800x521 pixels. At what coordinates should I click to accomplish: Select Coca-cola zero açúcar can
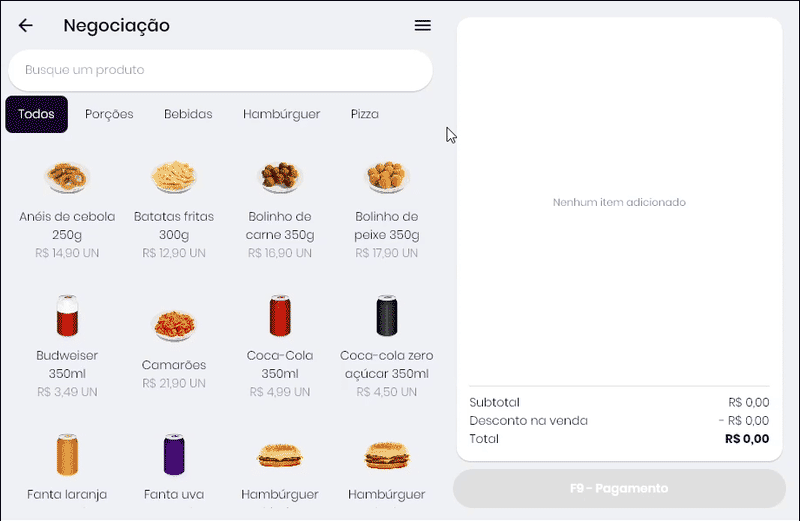click(x=387, y=316)
